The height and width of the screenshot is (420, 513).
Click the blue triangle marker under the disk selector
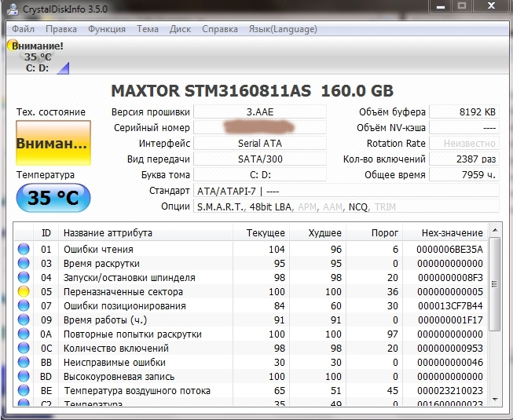click(x=64, y=69)
